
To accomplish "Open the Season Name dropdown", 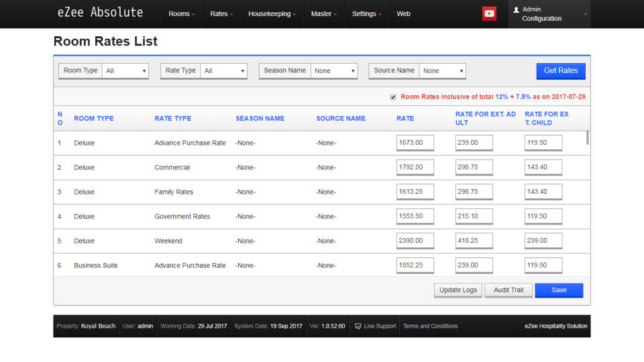I will click(334, 71).
